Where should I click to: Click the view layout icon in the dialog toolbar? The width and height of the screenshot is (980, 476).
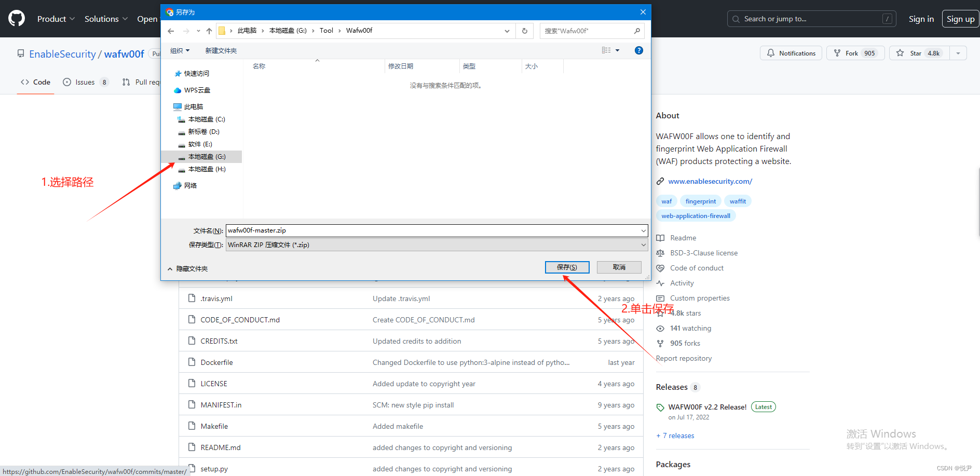tap(606, 50)
